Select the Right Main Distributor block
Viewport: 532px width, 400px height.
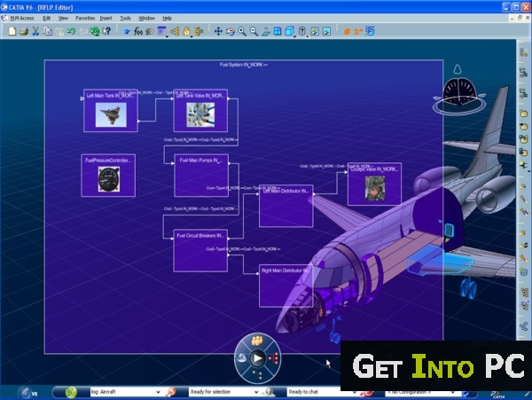[286, 286]
